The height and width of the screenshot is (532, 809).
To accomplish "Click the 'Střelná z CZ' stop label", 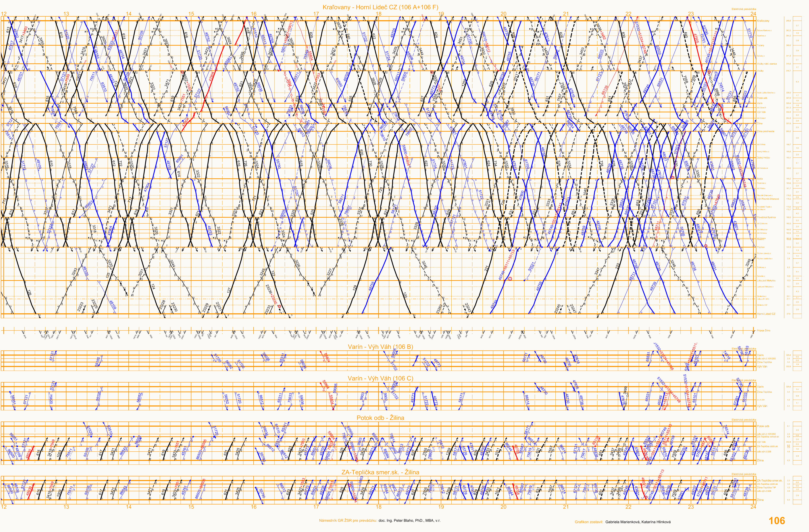I will tap(762, 305).
